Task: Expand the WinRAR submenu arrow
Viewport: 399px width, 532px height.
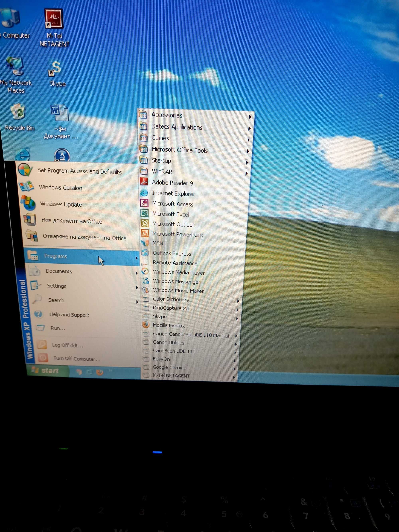Action: pyautogui.click(x=246, y=173)
